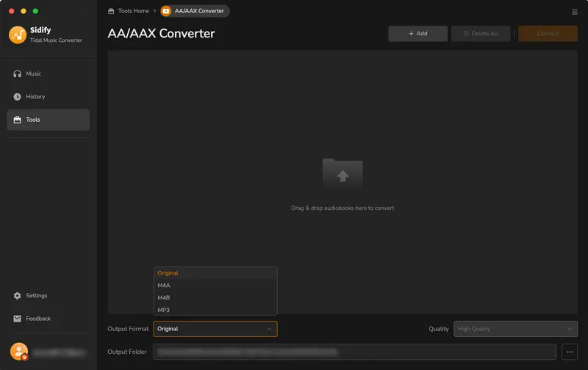Click the AA/AAX Converter breadcrumb tab
The image size is (588, 370).
[195, 11]
